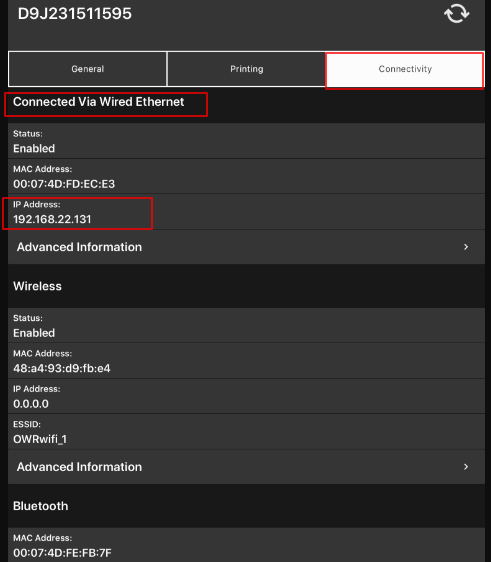Tap the wired Ethernet Status Enabled row
The width and height of the screenshot is (491, 562).
click(247, 141)
